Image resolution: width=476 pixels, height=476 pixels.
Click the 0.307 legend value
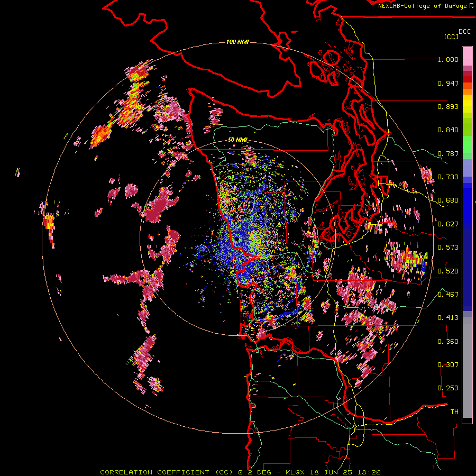point(448,364)
